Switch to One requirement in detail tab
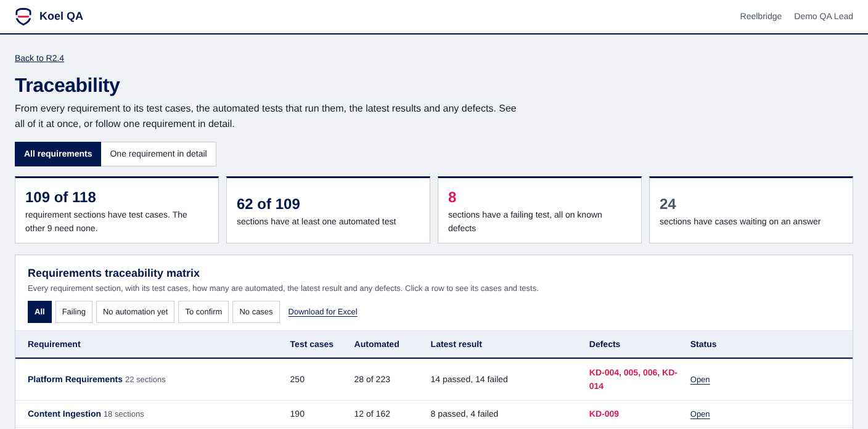The height and width of the screenshot is (429, 868). coord(158,154)
